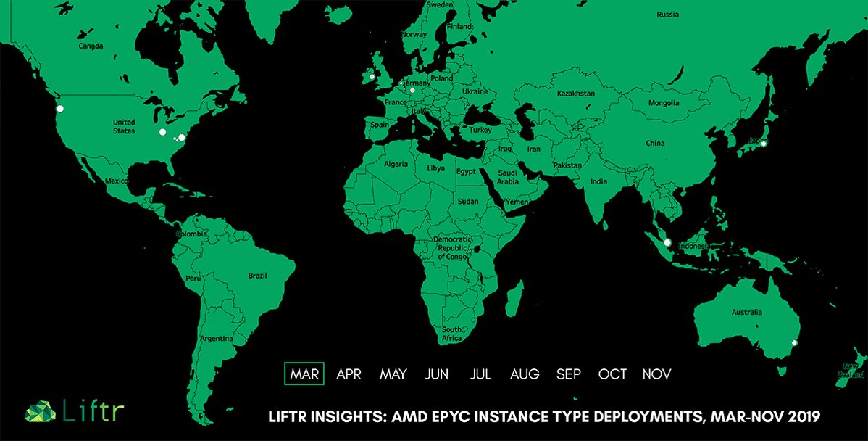Click the Finland label
The image size is (868, 441).
[459, 27]
